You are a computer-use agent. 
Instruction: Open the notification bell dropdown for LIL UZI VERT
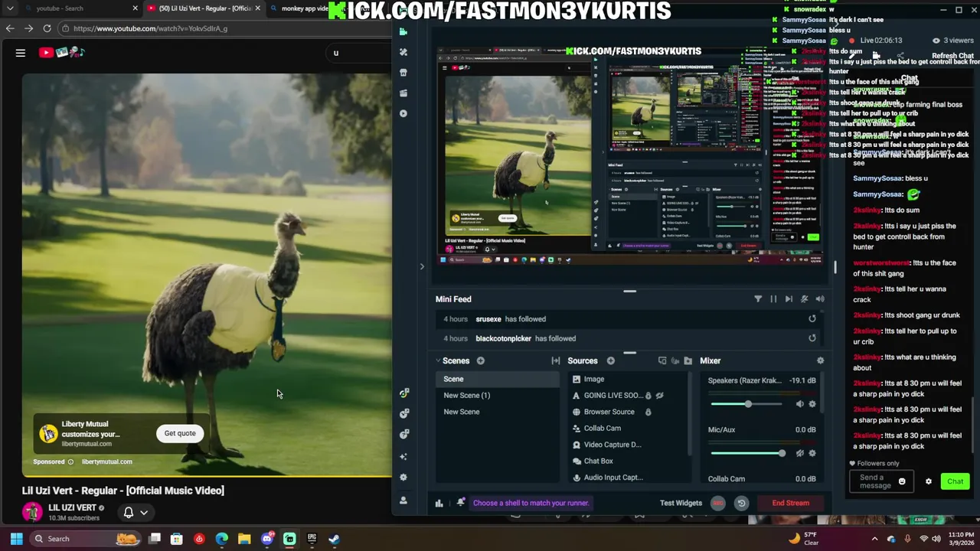[x=135, y=513]
